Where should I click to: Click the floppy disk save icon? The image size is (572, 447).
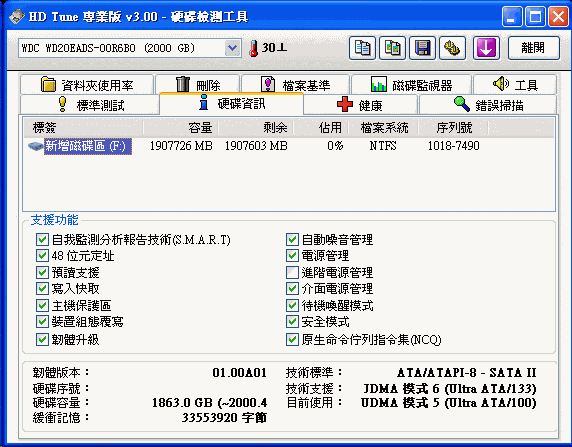tap(422, 48)
